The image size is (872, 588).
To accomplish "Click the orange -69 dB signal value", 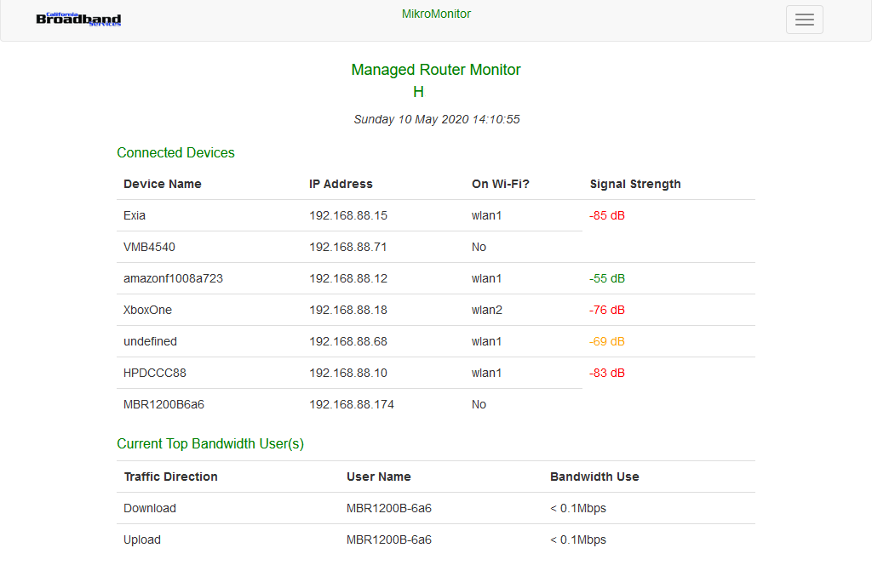I will click(x=606, y=341).
